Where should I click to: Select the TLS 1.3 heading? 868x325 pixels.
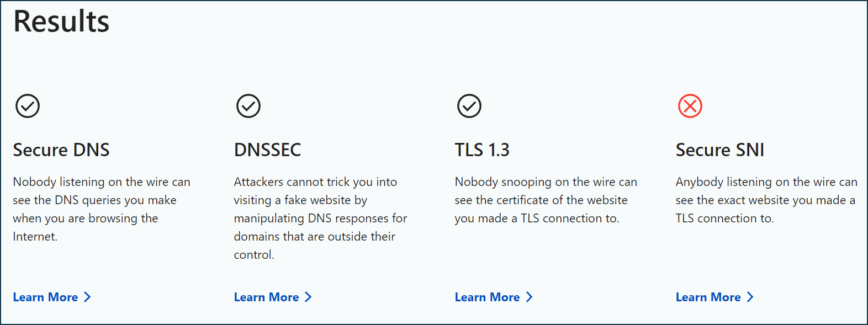pyautogui.click(x=482, y=150)
